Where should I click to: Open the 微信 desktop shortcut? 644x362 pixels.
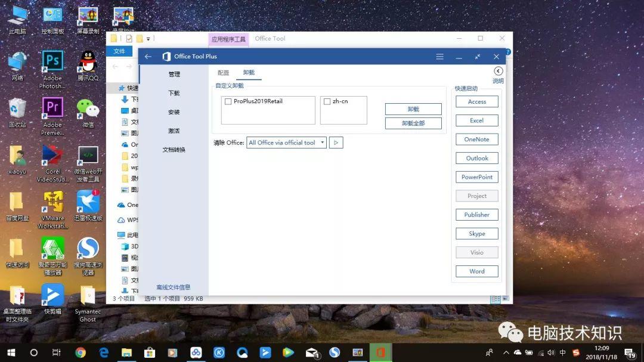pos(88,113)
